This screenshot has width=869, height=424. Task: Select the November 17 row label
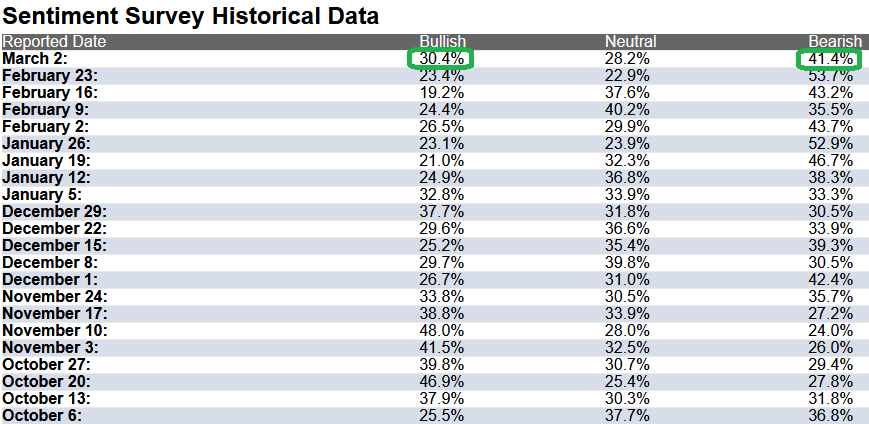[x=55, y=314]
